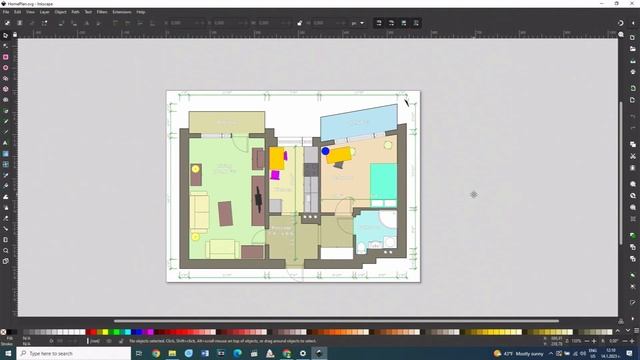Select the Ellipse tool
This screenshot has width=640, height=360.
pos(5,68)
